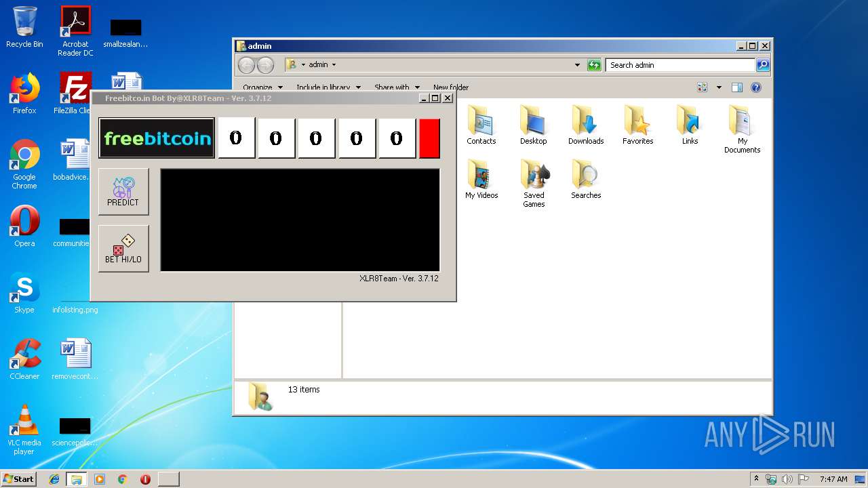Open the Downloads folder in admin window
Screen dimensions: 868x488
(x=586, y=125)
